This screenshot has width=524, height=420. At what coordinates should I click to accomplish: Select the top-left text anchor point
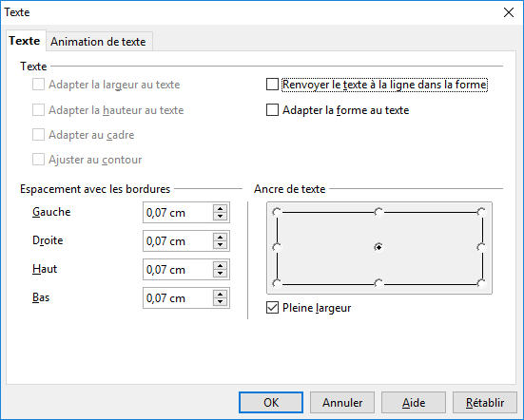point(277,212)
